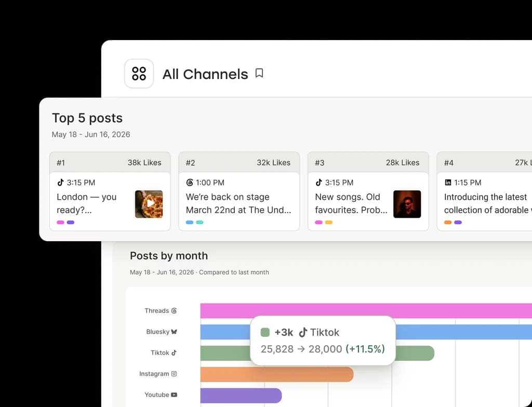Click the TikTok icon in post #3
The height and width of the screenshot is (407, 532).
(318, 182)
